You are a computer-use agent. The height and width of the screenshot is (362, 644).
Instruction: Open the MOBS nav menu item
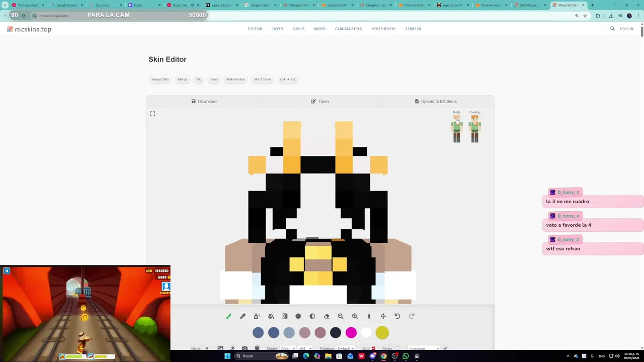click(x=319, y=29)
